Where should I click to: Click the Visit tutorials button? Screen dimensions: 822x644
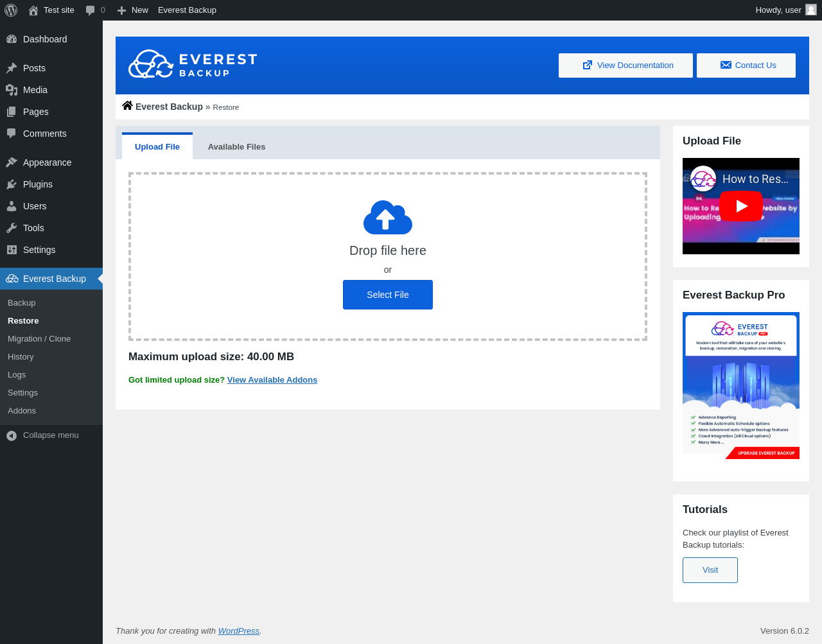pos(710,570)
